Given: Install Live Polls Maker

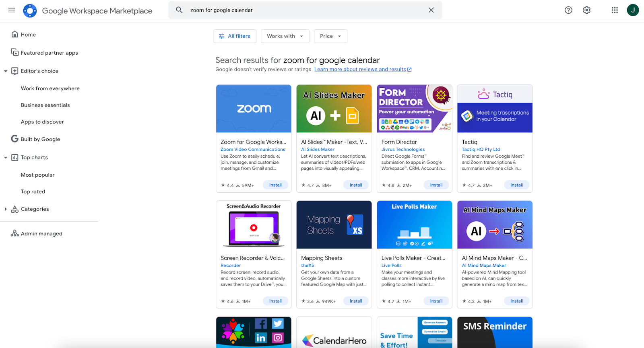Looking at the screenshot, I should click(436, 301).
